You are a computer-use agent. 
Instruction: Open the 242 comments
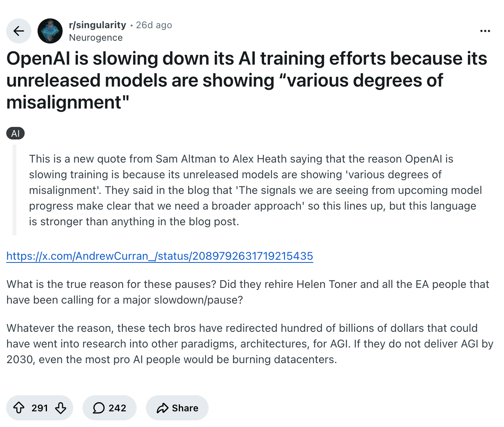pos(110,408)
